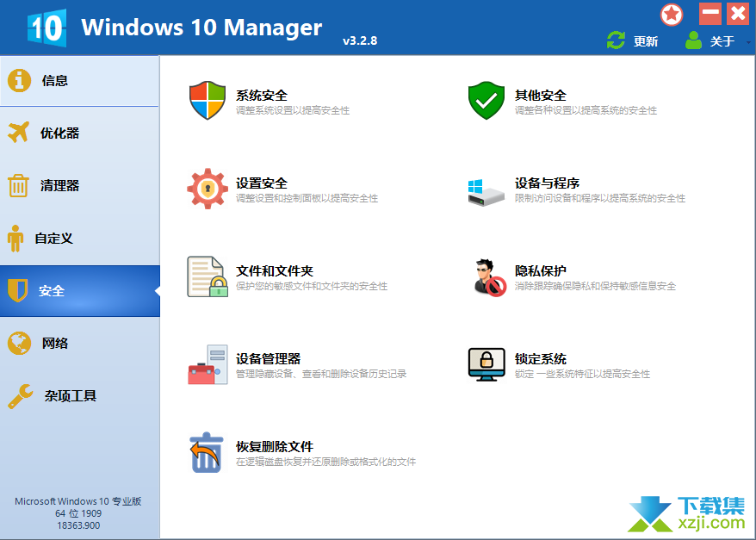Viewport: 756px width, 540px height.
Task: Click description 锁定一些系统特征以提高安全性
Action: coord(582,374)
